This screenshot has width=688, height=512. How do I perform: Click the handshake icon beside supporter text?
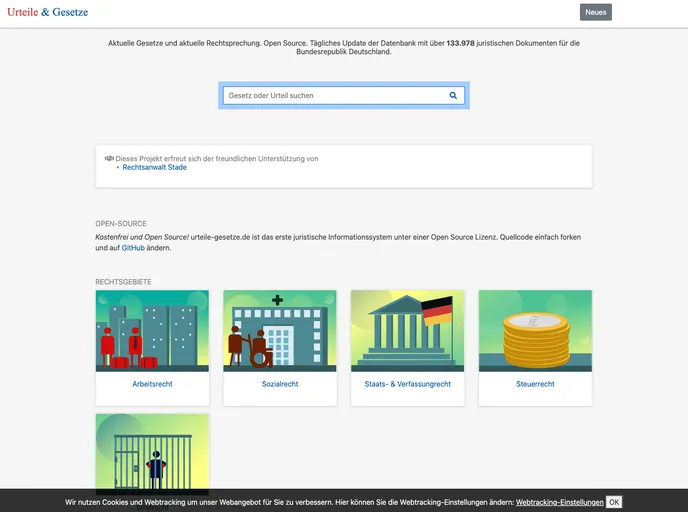click(109, 158)
